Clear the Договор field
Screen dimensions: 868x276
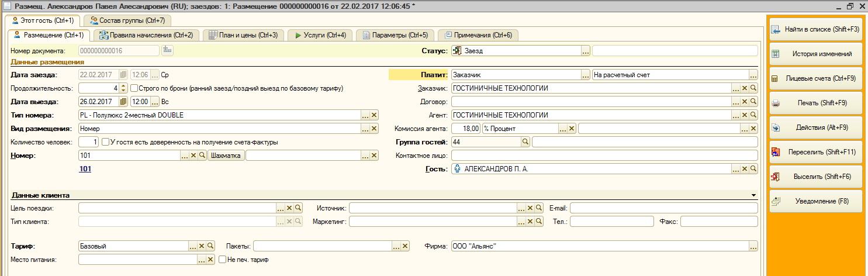745,102
